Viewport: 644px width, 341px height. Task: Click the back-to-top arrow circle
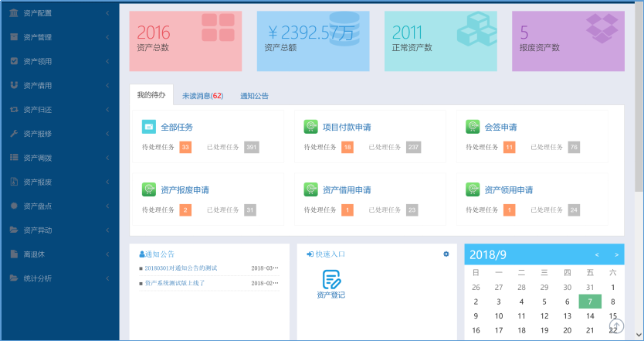point(616,326)
